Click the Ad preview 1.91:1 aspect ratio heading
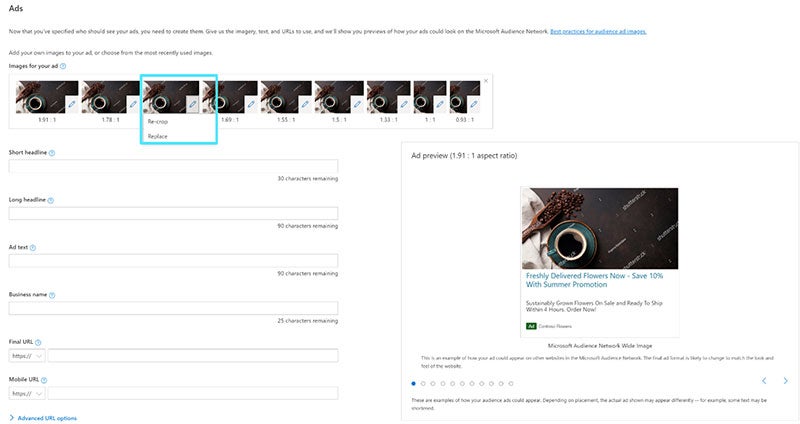Image resolution: width=800 pixels, height=424 pixels. (464, 156)
